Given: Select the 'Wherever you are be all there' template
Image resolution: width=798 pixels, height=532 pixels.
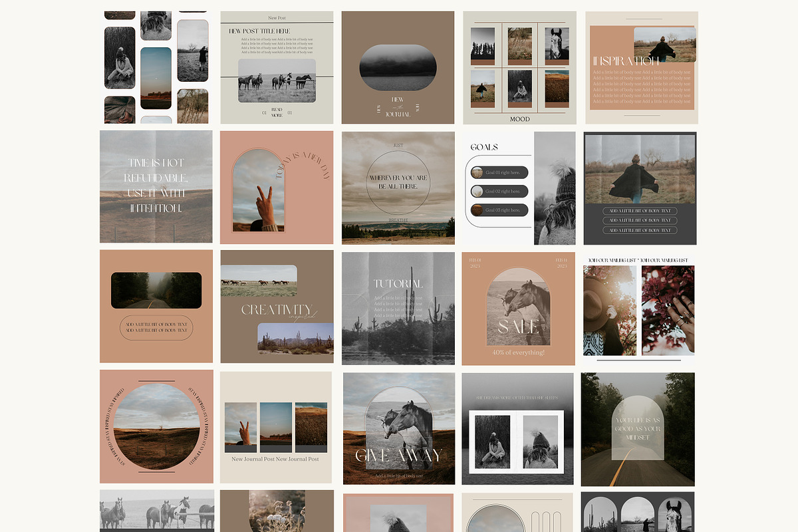Looking at the screenshot, I should pyautogui.click(x=398, y=188).
